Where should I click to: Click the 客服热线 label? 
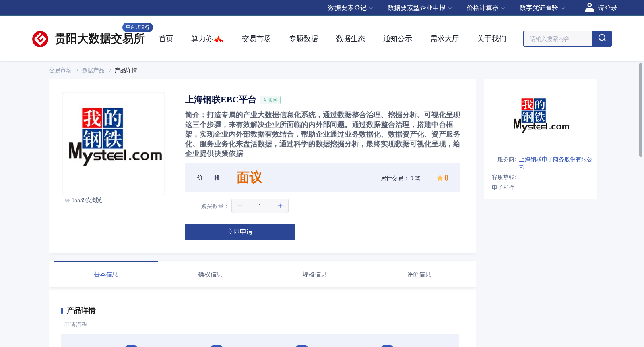tap(504, 177)
